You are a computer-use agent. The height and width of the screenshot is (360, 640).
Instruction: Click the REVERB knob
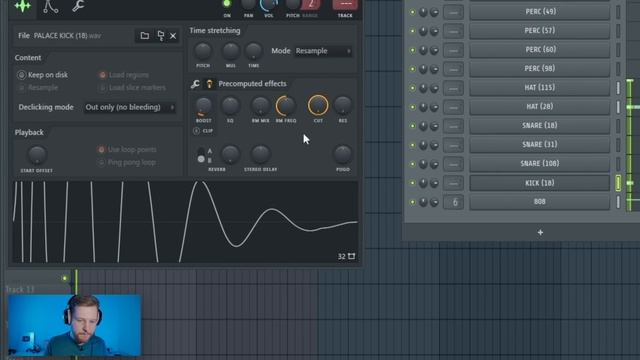[230, 155]
